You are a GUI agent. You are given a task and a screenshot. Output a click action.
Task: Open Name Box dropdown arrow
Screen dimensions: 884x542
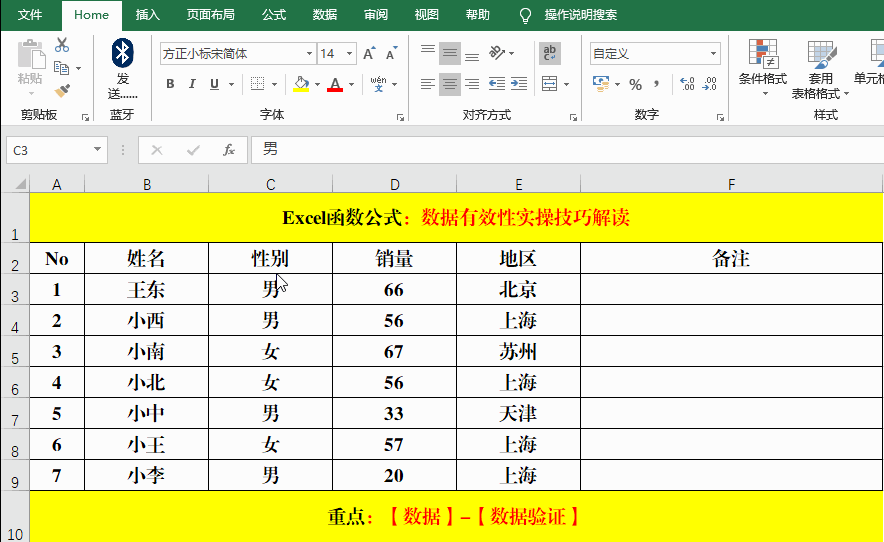point(97,149)
